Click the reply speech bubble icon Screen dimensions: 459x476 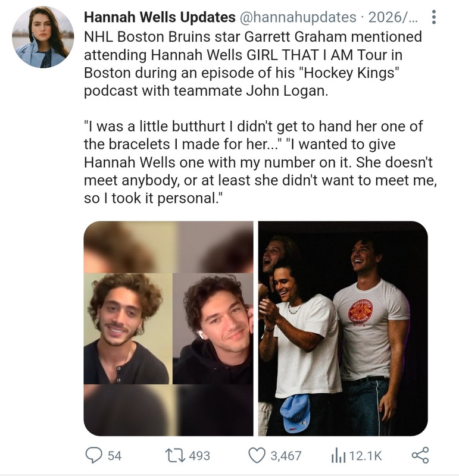[x=93, y=455]
